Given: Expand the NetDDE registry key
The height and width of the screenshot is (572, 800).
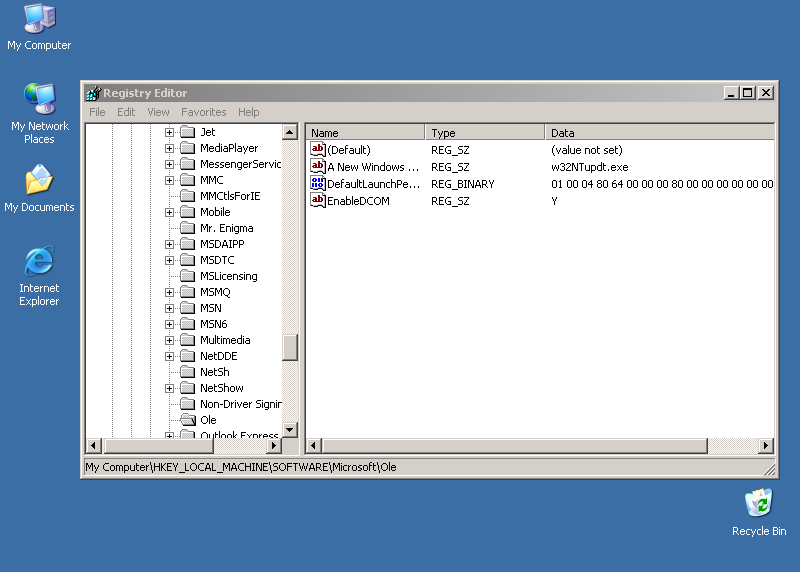Looking at the screenshot, I should click(169, 357).
